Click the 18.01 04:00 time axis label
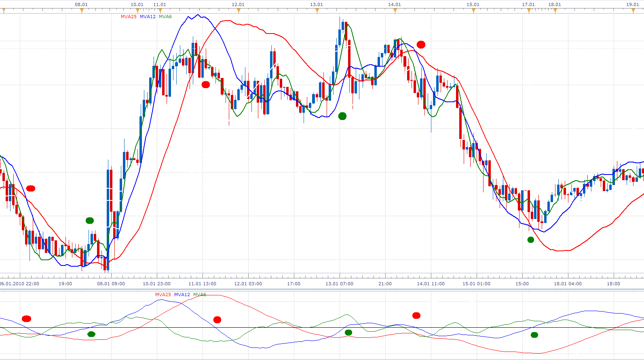The height and width of the screenshot is (360, 644). tap(568, 284)
